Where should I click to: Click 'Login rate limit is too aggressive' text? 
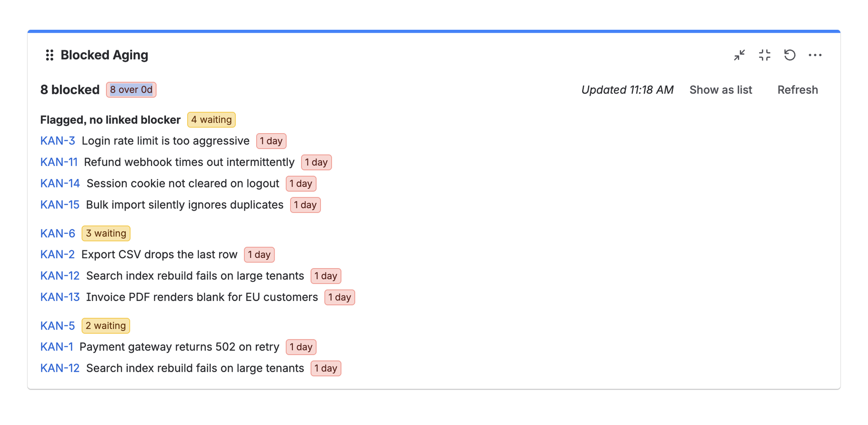pos(166,141)
